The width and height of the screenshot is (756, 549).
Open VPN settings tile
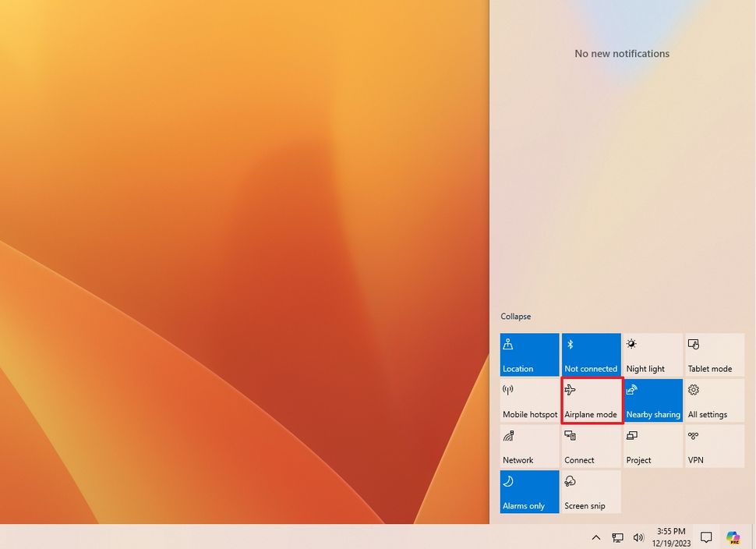coord(714,445)
